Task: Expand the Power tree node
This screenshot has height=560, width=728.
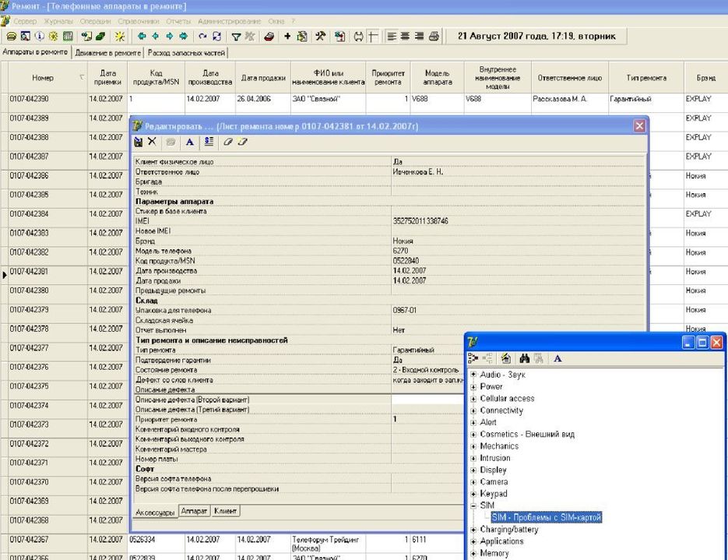Action: pyautogui.click(x=473, y=387)
